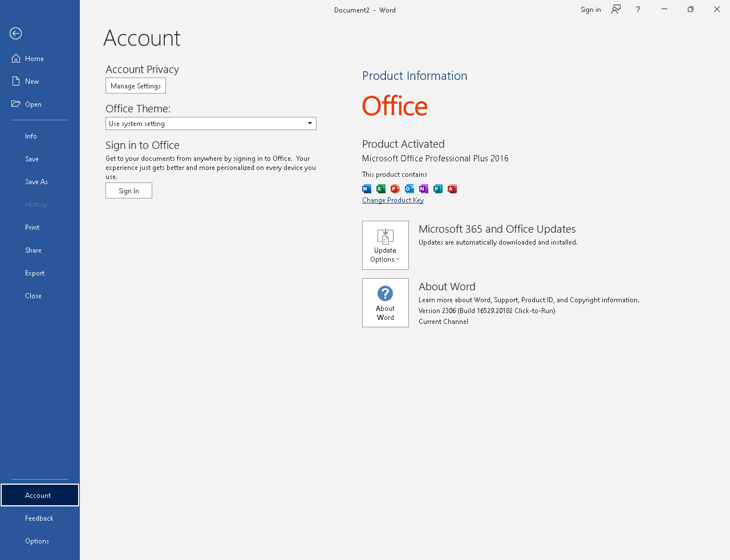Open the Share page
Screen dimensions: 730x560
point(40,250)
